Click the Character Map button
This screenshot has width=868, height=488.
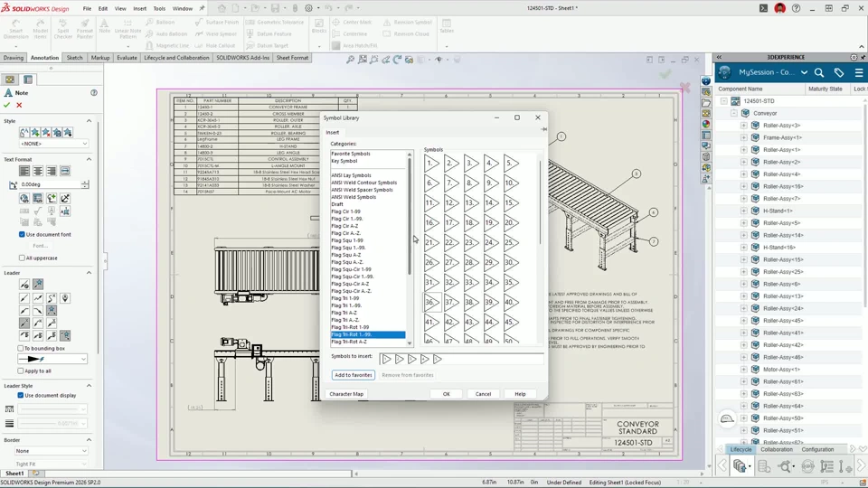pyautogui.click(x=346, y=394)
